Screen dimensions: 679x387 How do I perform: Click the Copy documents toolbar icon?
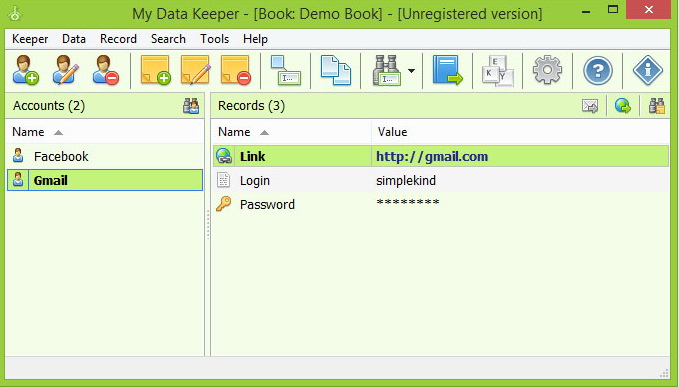(x=336, y=70)
